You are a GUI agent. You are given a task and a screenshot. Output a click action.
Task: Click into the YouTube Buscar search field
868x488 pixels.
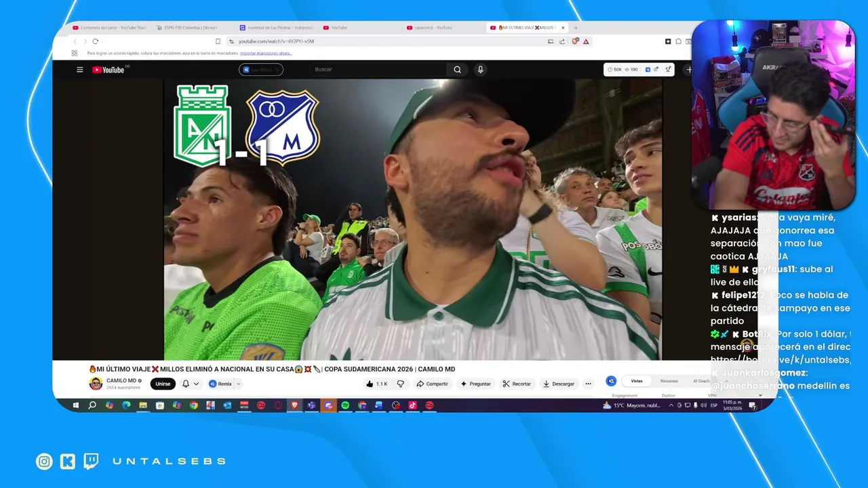pos(380,69)
